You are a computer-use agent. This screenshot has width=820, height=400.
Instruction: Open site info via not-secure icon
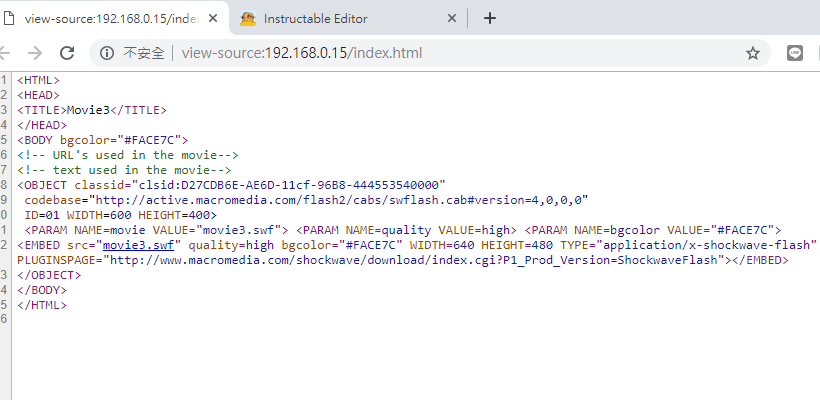107,53
